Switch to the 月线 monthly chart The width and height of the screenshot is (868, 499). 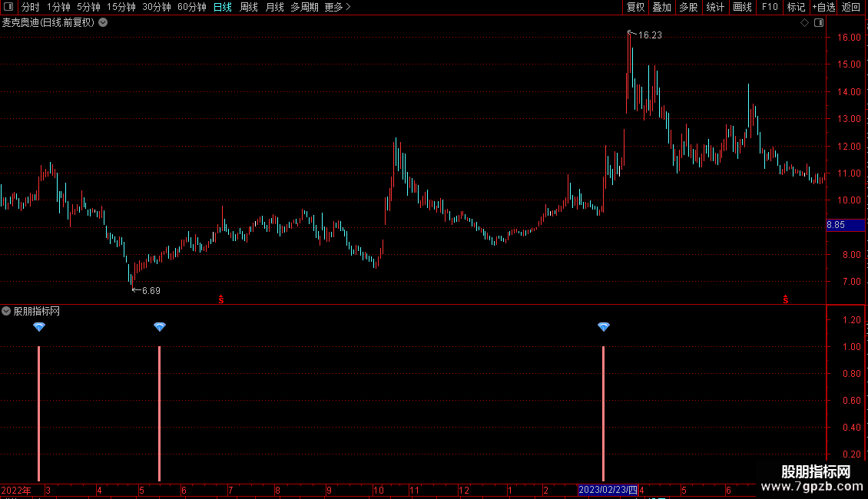pyautogui.click(x=274, y=7)
